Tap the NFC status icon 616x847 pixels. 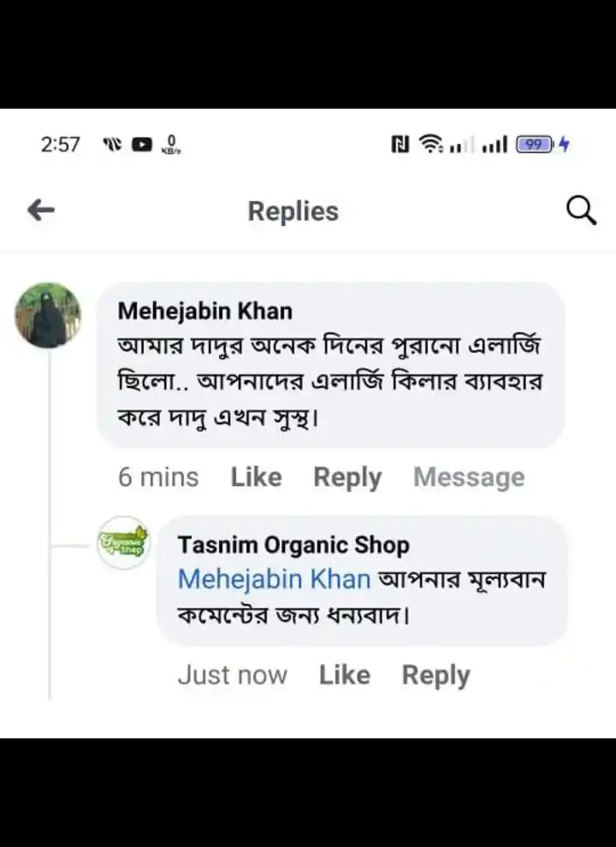point(400,145)
